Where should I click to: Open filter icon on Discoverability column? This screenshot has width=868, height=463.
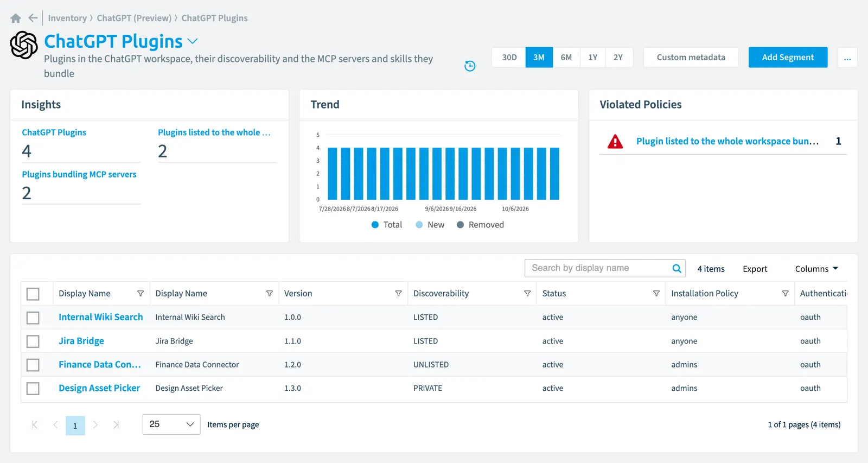point(527,293)
